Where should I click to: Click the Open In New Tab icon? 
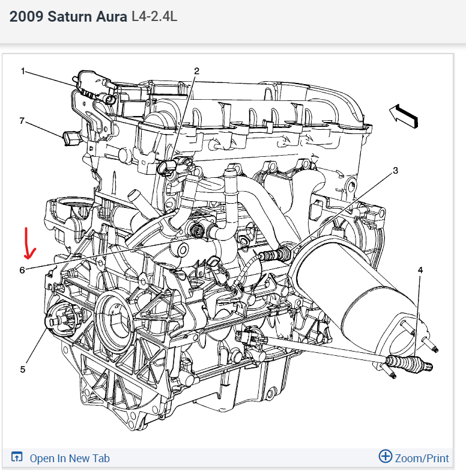[17, 457]
